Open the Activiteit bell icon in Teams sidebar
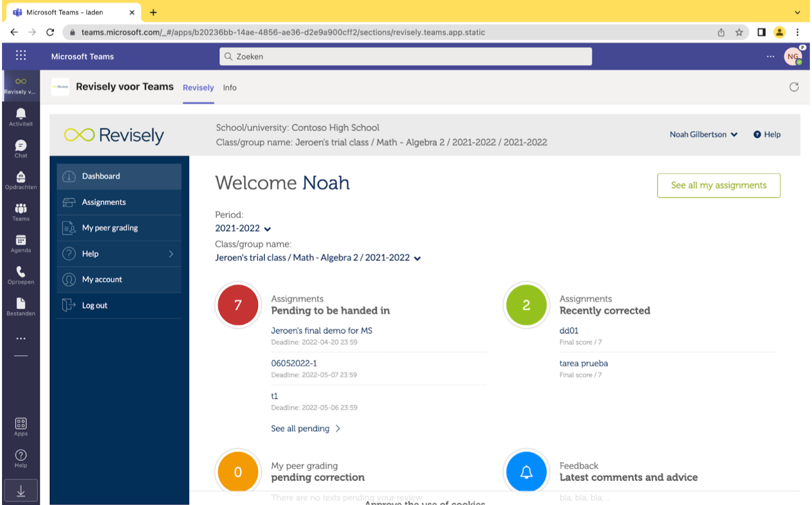The height and width of the screenshot is (505, 812). (21, 117)
